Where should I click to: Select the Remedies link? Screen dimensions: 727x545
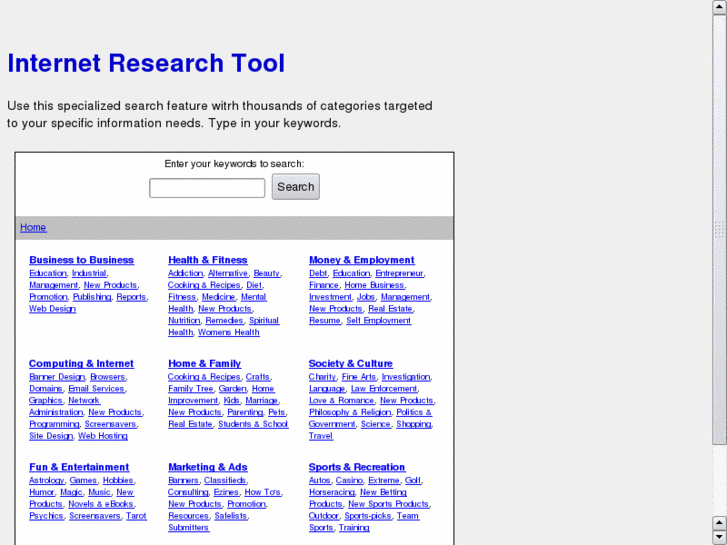(x=224, y=321)
